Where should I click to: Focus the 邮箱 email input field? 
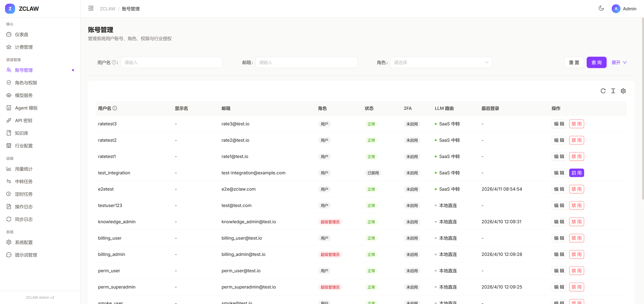pyautogui.click(x=306, y=63)
